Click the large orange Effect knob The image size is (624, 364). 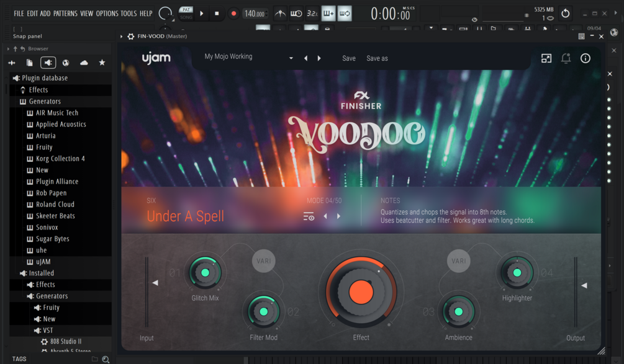click(361, 292)
